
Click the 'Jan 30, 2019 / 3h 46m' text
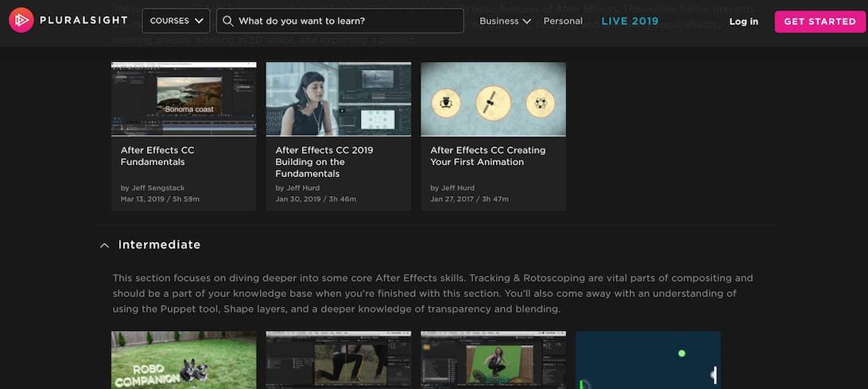[316, 199]
